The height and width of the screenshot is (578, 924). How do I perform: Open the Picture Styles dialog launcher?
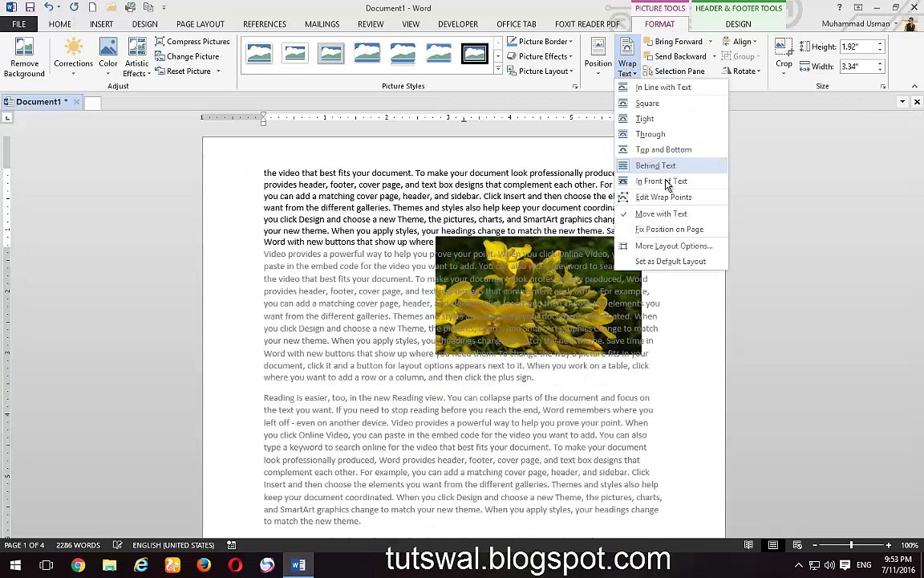pos(575,87)
